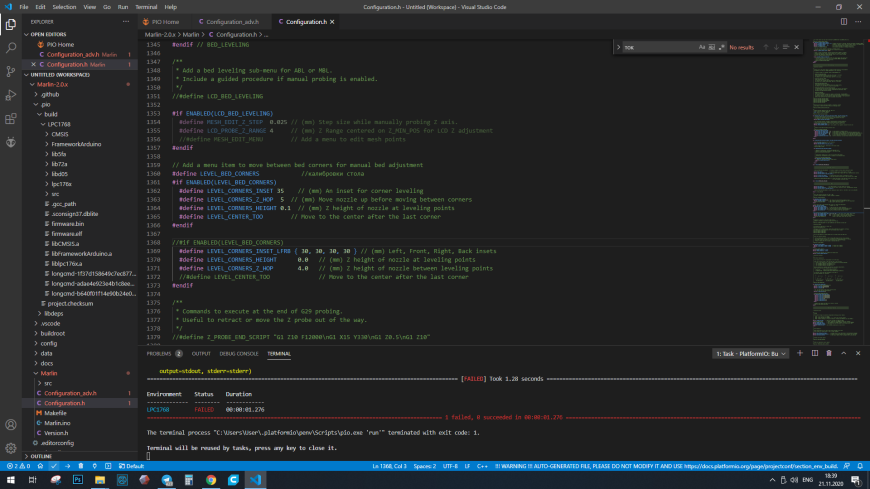Open the Selection menu
The image size is (870, 489).
point(64,7)
